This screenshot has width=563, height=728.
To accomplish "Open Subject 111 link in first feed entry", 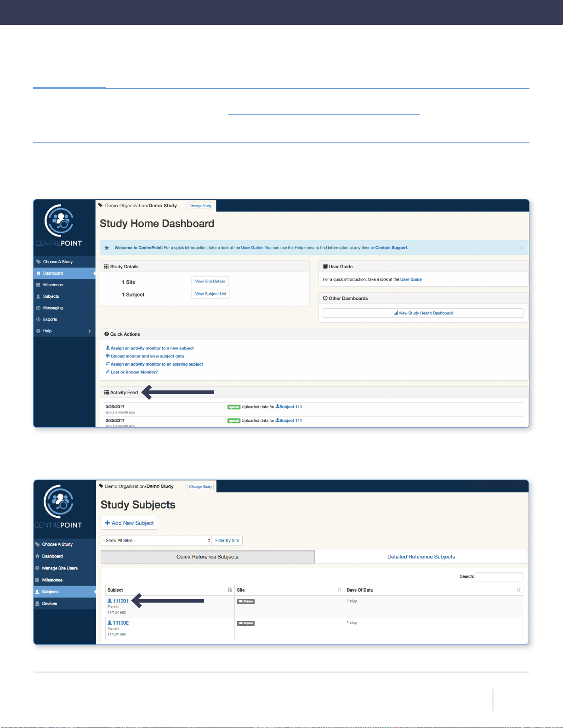I will coord(289,406).
